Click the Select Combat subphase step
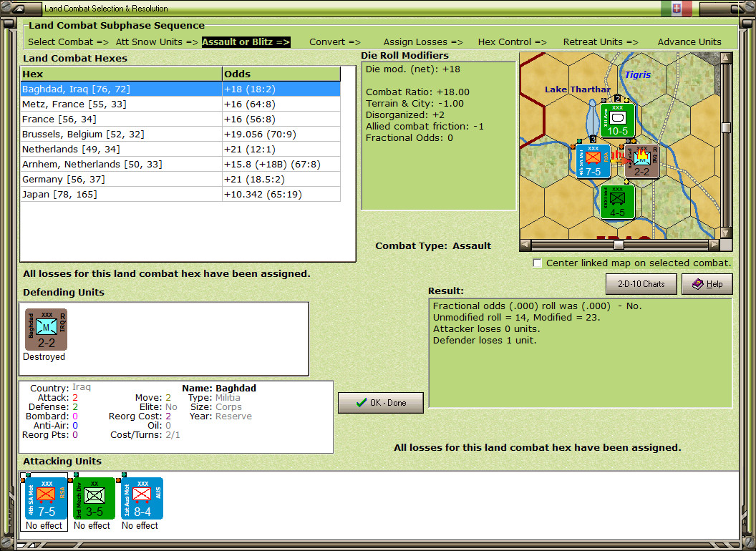The image size is (756, 551). click(68, 42)
